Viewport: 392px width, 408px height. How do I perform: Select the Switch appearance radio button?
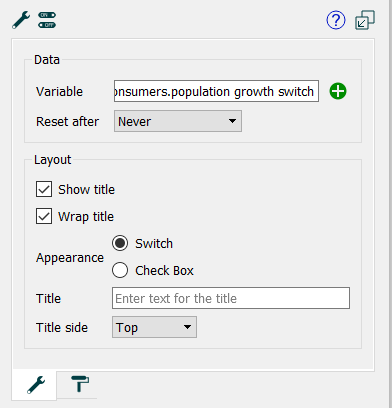[120, 243]
